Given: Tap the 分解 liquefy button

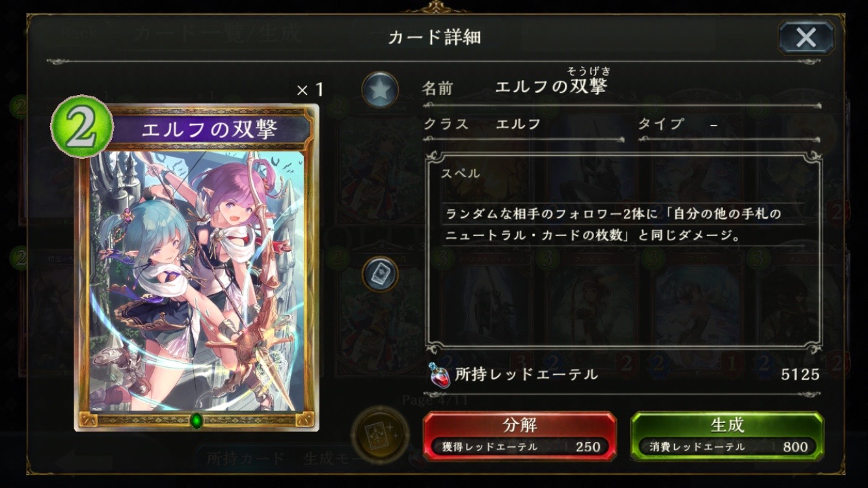Looking at the screenshot, I should [519, 436].
